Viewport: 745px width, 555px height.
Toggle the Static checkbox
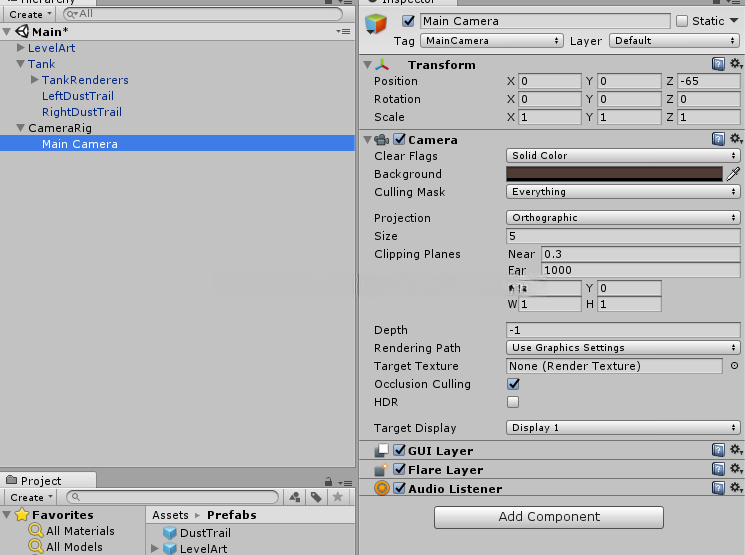682,21
